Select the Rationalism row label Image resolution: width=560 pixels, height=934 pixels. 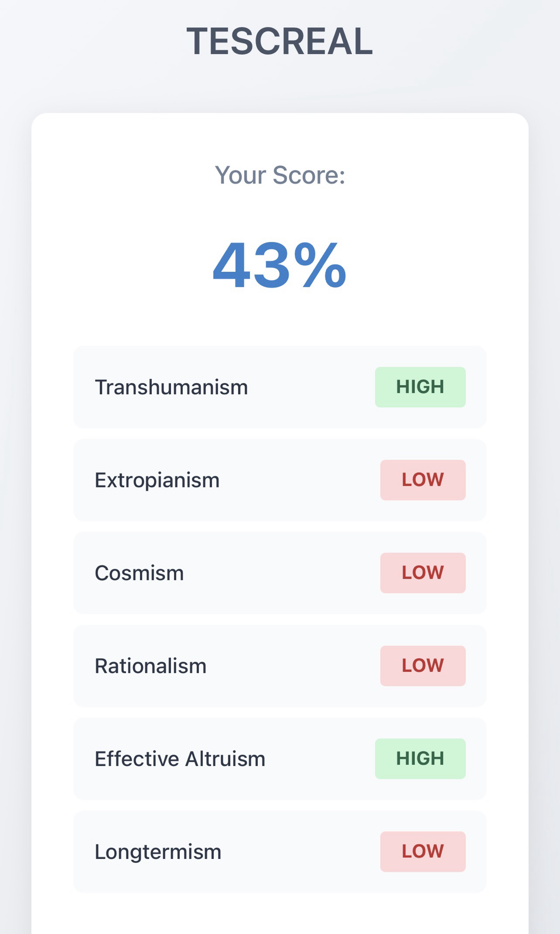click(150, 666)
